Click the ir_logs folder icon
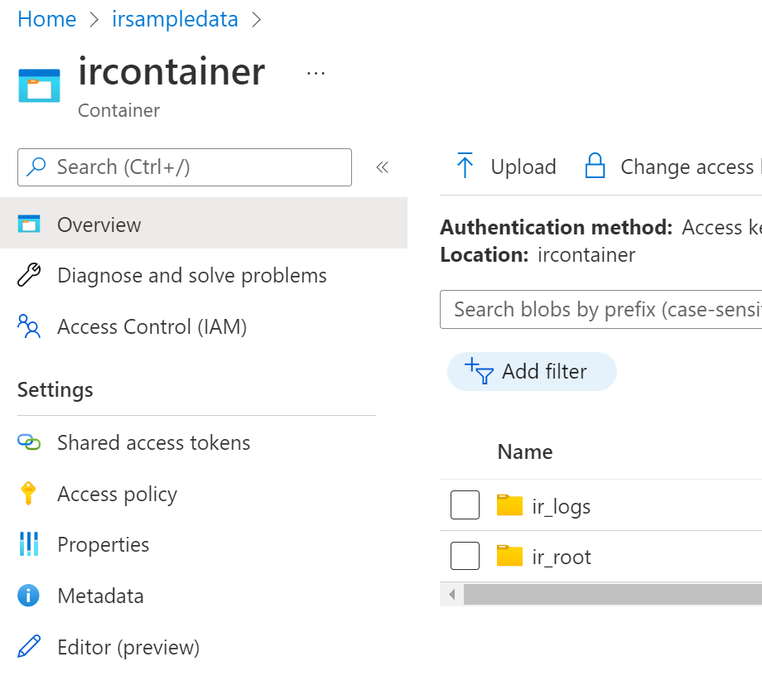 click(509, 505)
